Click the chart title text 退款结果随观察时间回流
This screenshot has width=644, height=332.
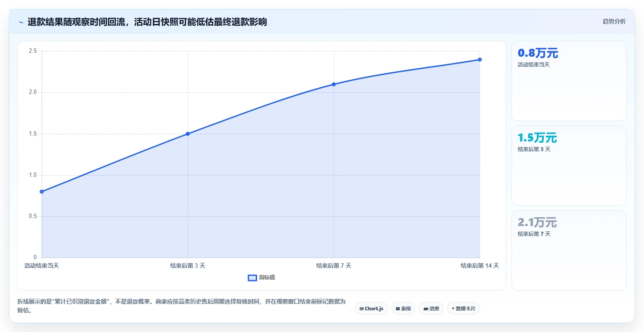coord(76,22)
